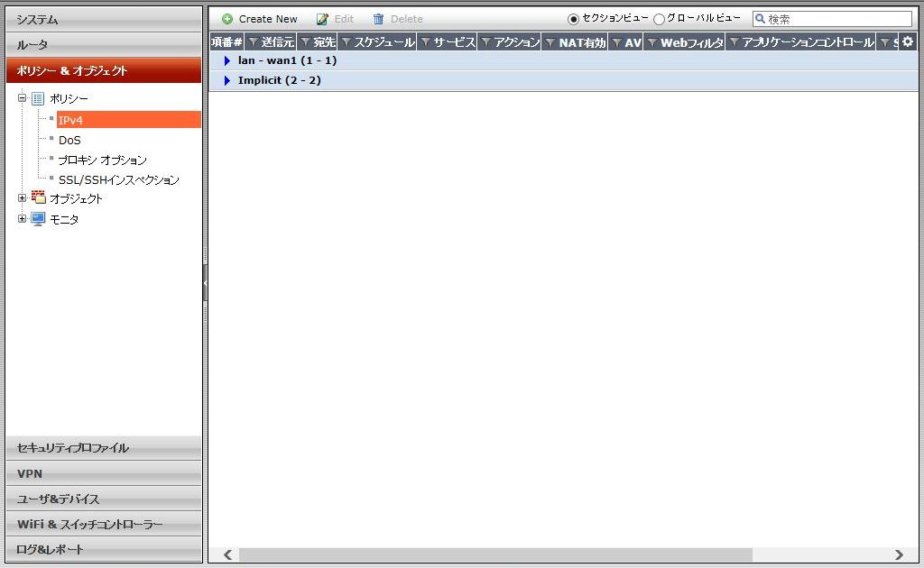Click the ポリシー list icon in tree
The height and width of the screenshot is (568, 924).
click(x=38, y=98)
